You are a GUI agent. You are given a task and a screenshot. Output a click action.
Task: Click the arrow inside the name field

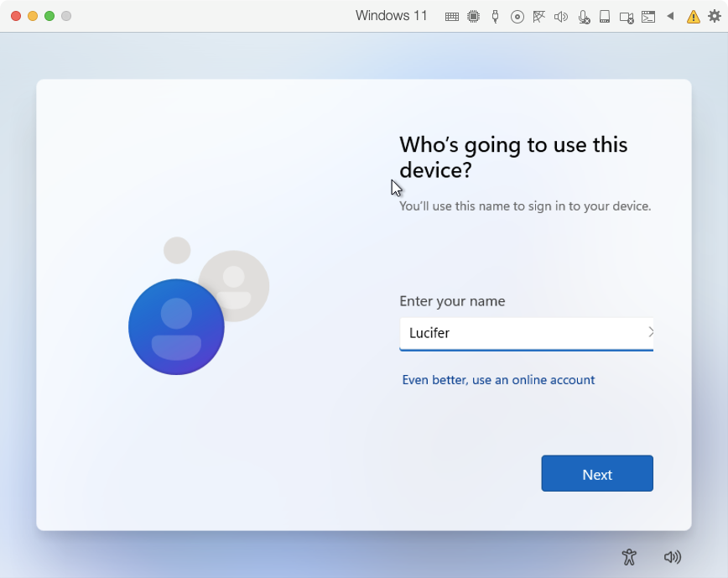click(651, 332)
